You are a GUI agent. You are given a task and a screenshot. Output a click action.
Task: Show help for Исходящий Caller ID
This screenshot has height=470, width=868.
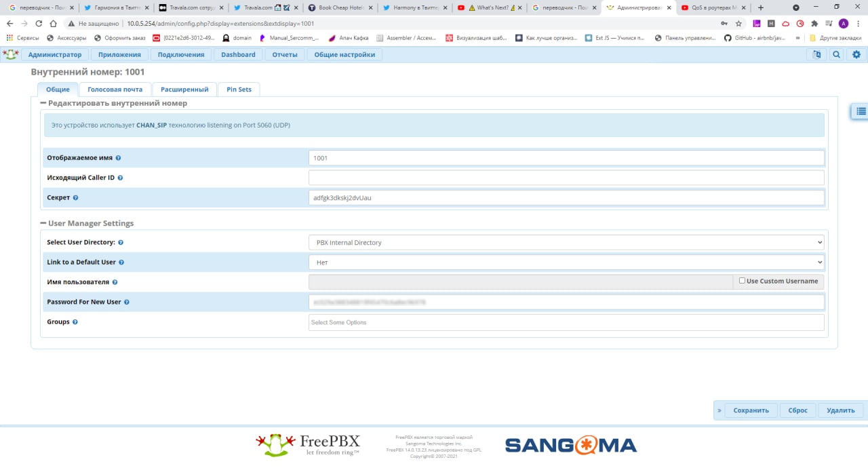(121, 178)
